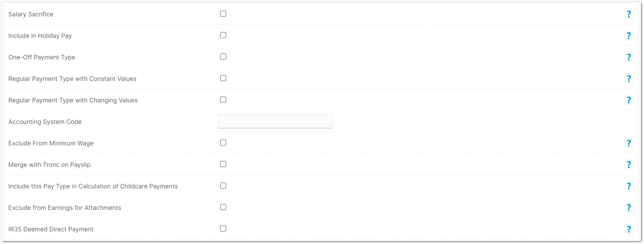Open help for Salary Sacrifice

[x=629, y=14]
